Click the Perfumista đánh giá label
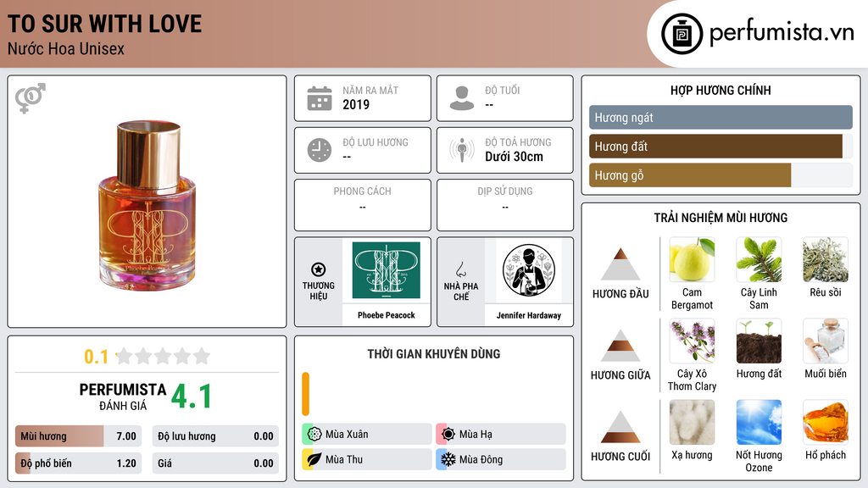 point(123,396)
